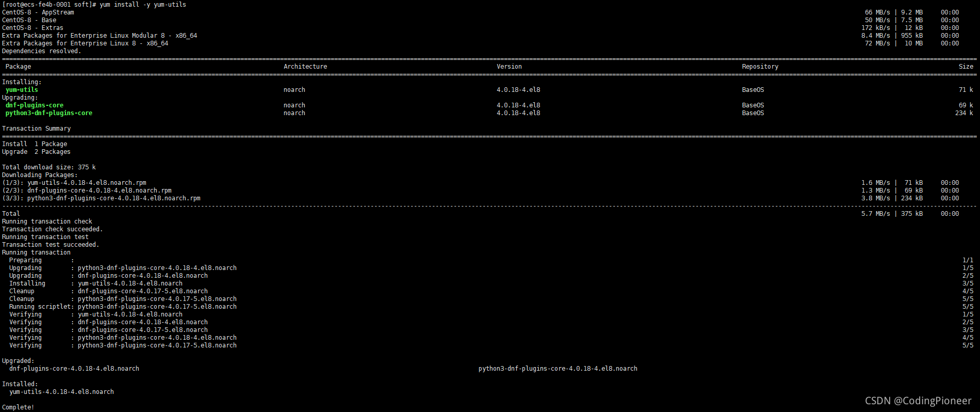The width and height of the screenshot is (980, 412).
Task: Click the green 'yum-utils' package name
Action: pos(22,90)
